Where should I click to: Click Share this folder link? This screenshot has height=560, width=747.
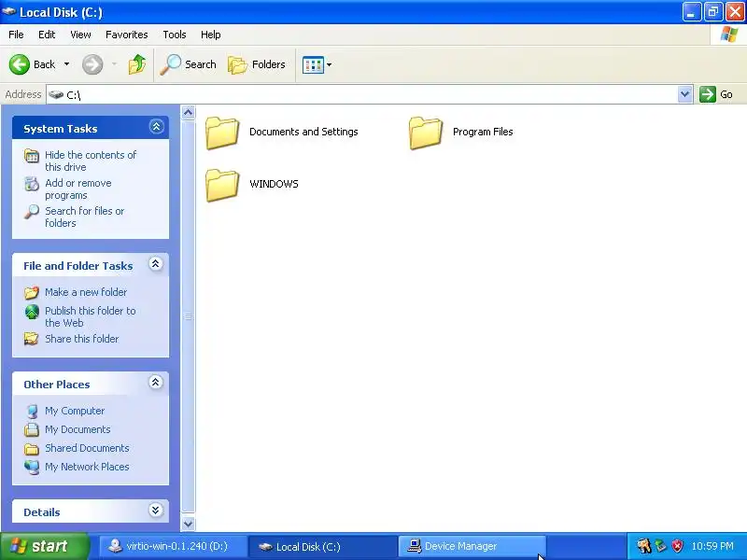tap(81, 339)
